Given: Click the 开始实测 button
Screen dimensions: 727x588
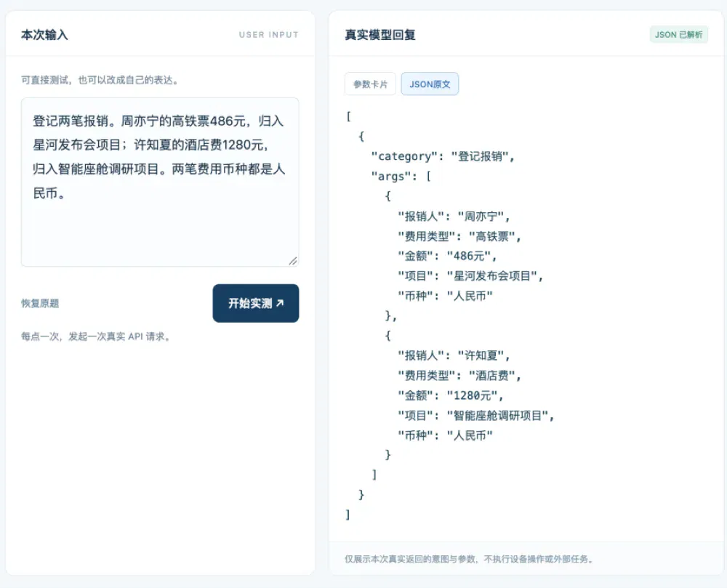Looking at the screenshot, I should coord(255,303).
